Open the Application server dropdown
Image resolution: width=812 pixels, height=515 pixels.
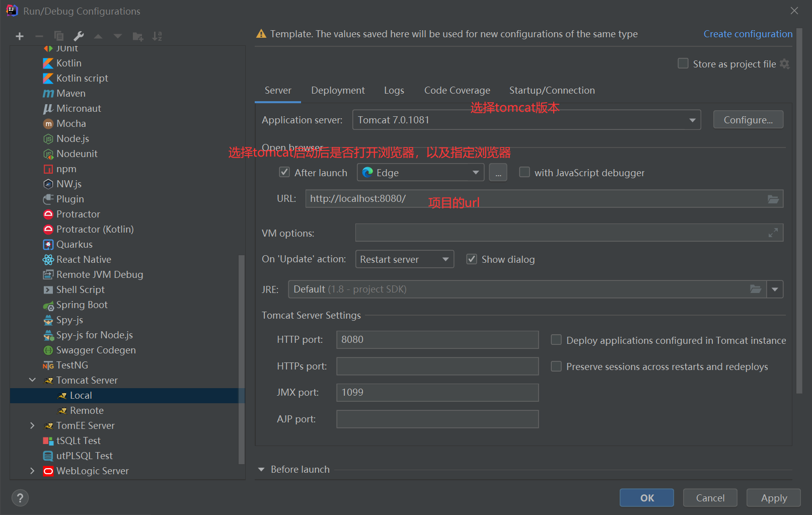tap(692, 120)
